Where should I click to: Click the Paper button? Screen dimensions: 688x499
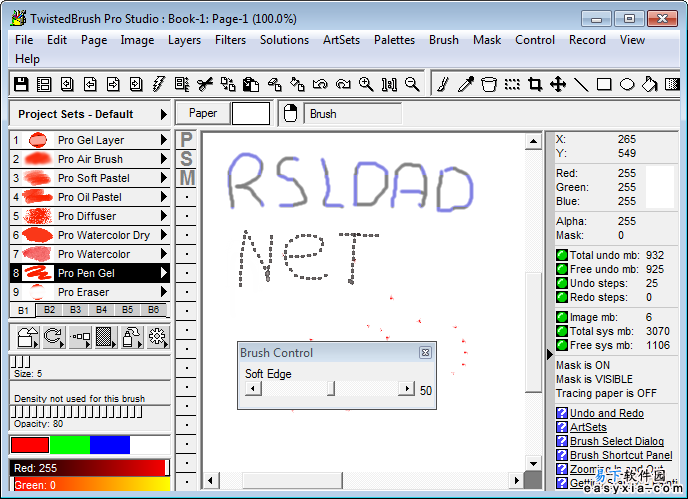[x=203, y=113]
